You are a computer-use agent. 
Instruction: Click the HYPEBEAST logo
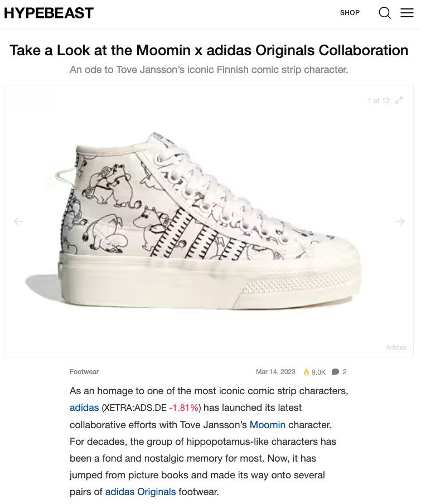(49, 13)
